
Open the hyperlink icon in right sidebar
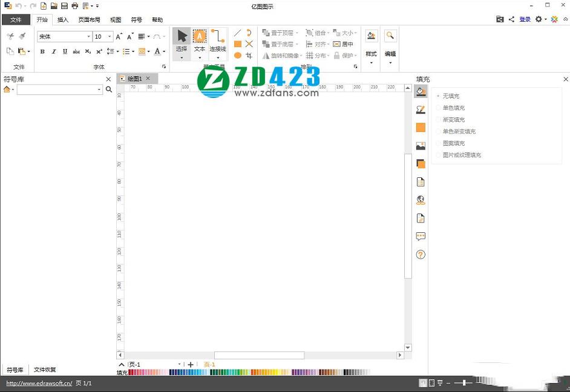(x=421, y=200)
